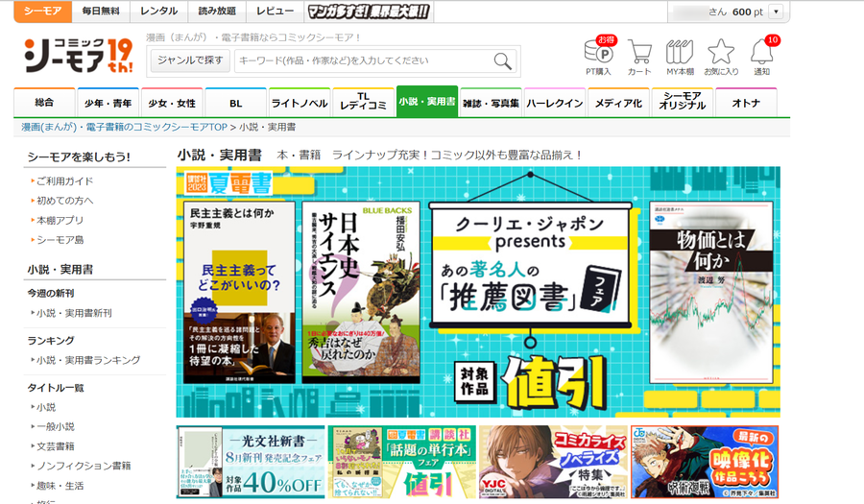This screenshot has width=864, height=504.
Task: Open the ジャンルで探す selector
Action: point(190,60)
